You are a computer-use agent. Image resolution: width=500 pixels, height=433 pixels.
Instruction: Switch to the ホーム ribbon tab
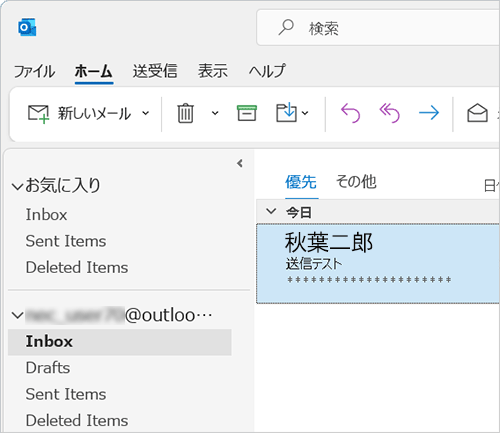(x=94, y=71)
